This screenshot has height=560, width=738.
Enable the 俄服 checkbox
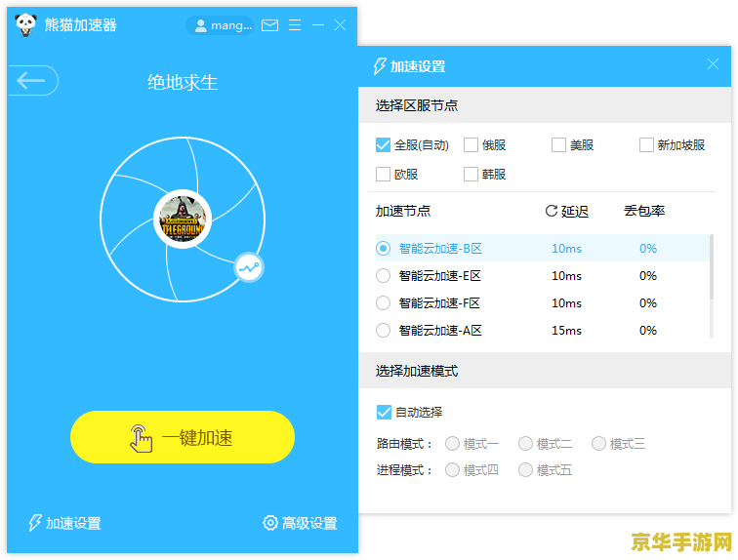pos(471,144)
